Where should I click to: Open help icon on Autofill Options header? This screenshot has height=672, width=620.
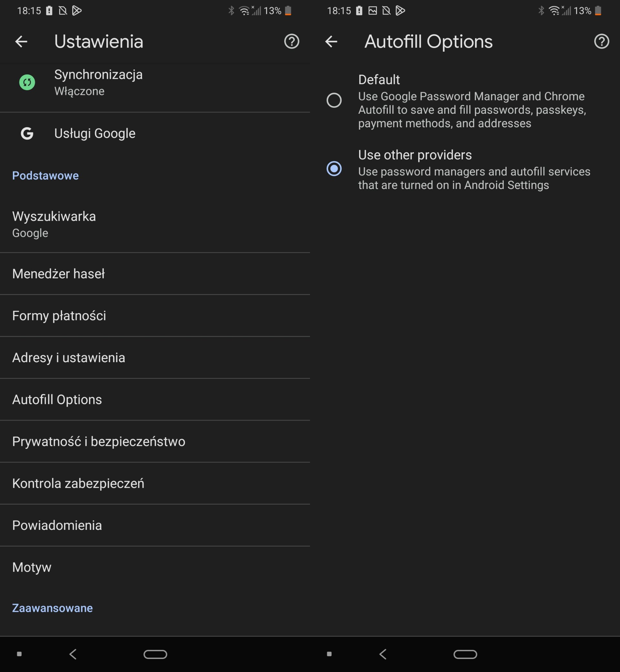pos(601,42)
